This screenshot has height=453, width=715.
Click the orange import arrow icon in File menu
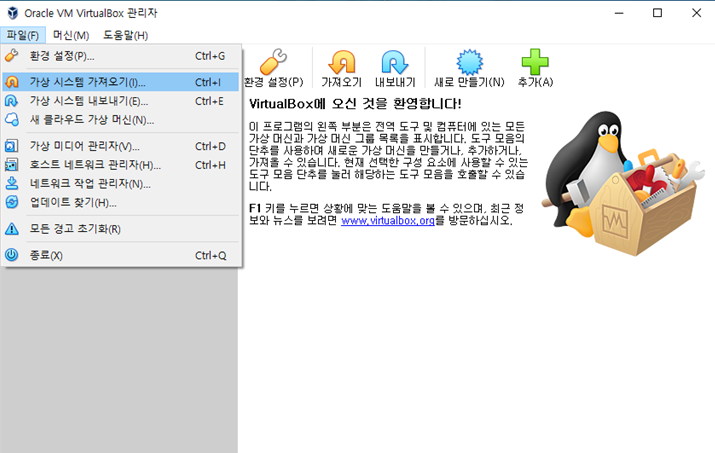pos(11,82)
